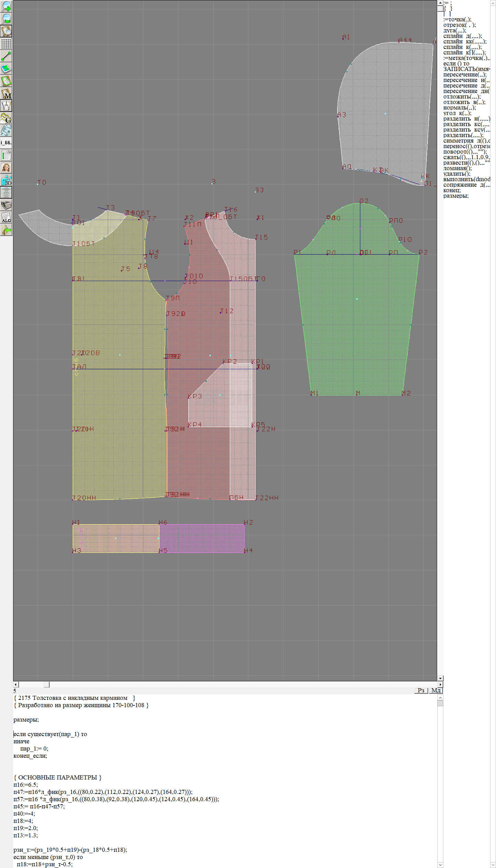Click the zoom in magnifier icon
The image size is (496, 868).
pos(6,6)
